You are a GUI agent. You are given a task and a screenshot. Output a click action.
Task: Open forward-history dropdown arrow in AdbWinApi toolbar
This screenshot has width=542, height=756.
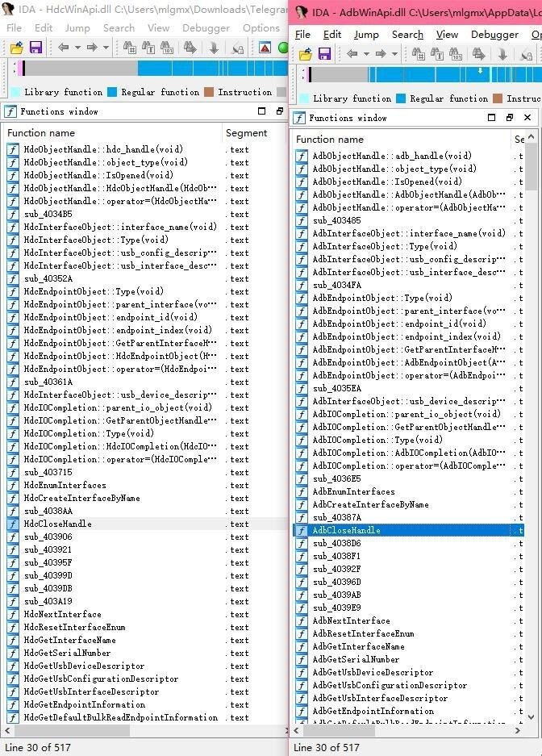[x=394, y=55]
